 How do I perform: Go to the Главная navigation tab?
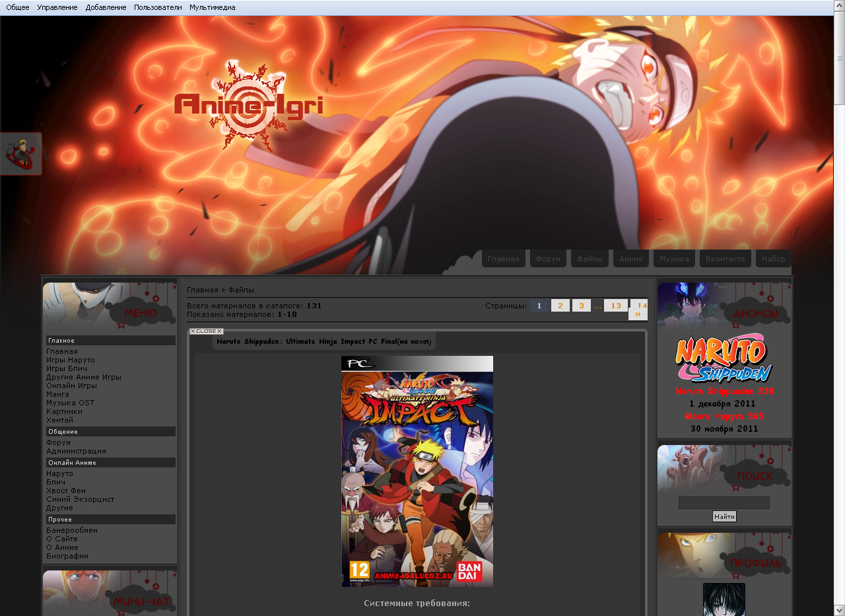[504, 259]
